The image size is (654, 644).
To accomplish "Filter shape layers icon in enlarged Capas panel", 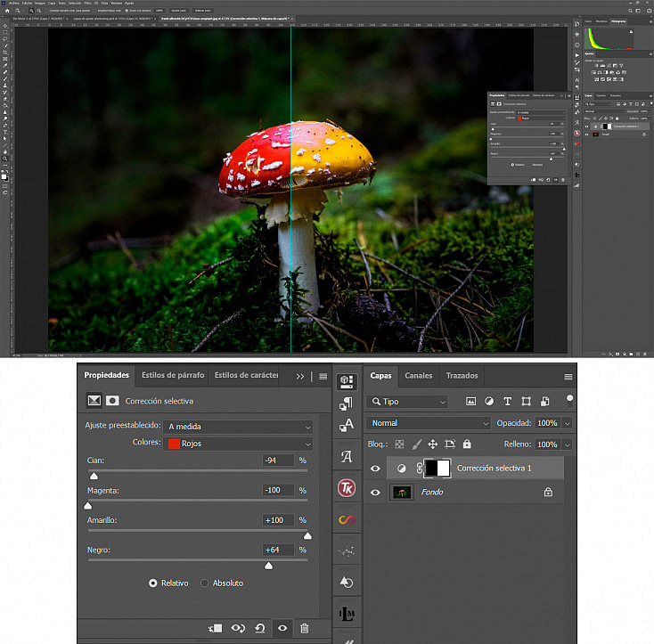I will (x=526, y=401).
